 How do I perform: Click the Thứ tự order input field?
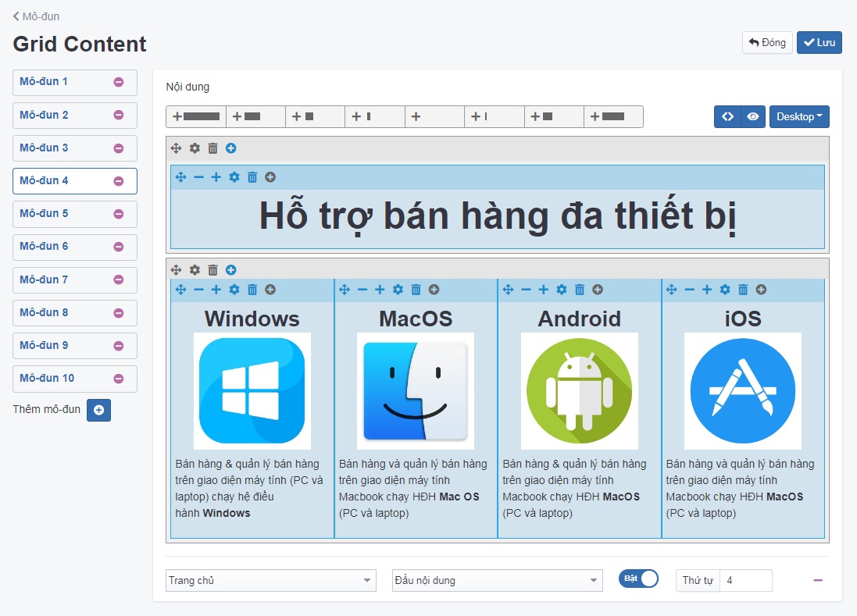745,580
